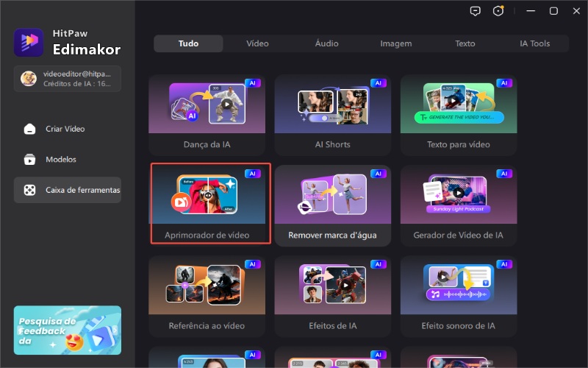Open the settings hexagon icon in title bar
This screenshot has height=368, width=588.
(x=498, y=11)
